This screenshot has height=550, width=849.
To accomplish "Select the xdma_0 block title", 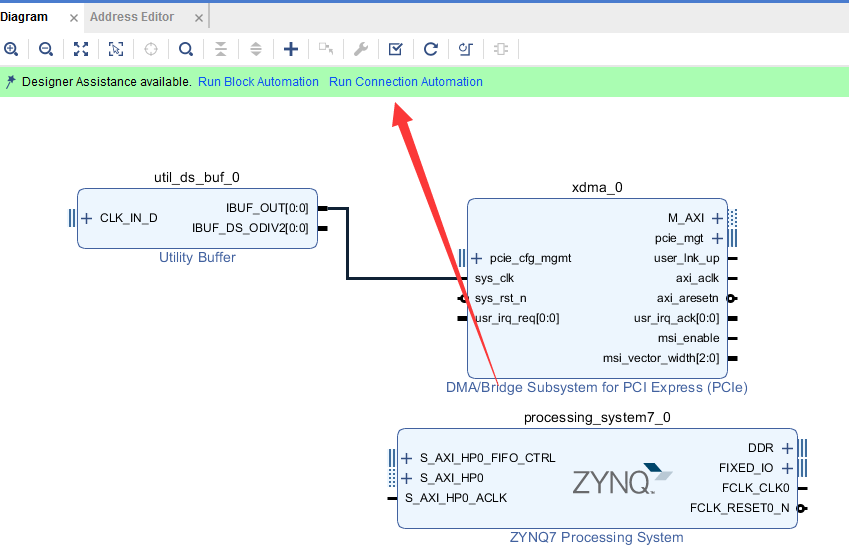I will (597, 187).
